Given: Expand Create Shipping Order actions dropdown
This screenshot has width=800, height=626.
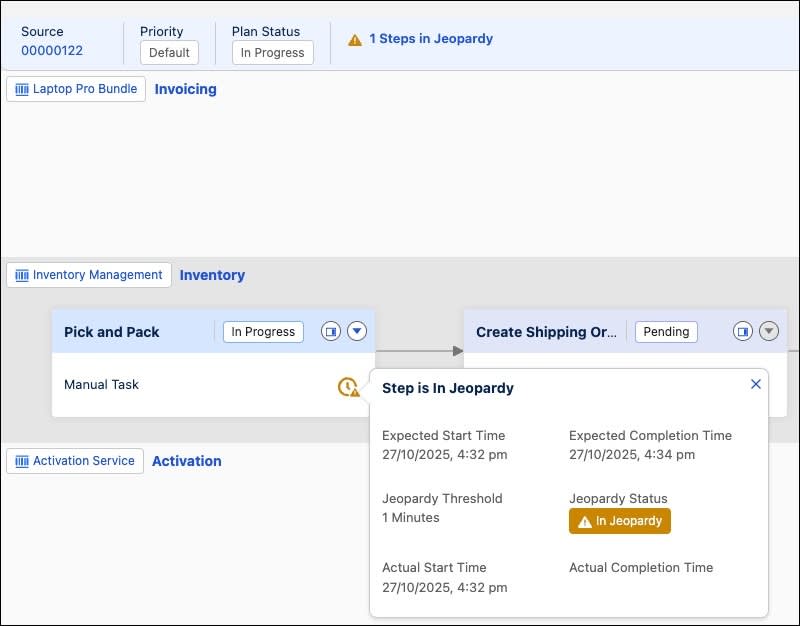Looking at the screenshot, I should coord(768,332).
